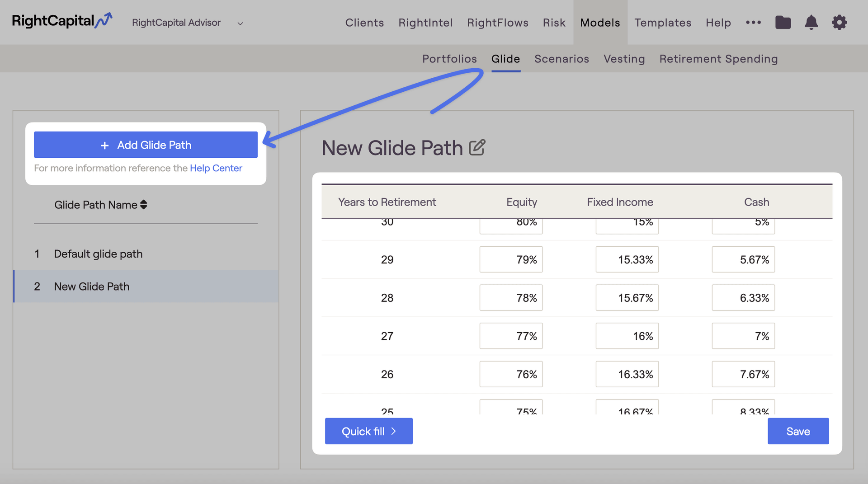The width and height of the screenshot is (868, 484).
Task: Edit Cash 5.67% field
Action: click(743, 259)
